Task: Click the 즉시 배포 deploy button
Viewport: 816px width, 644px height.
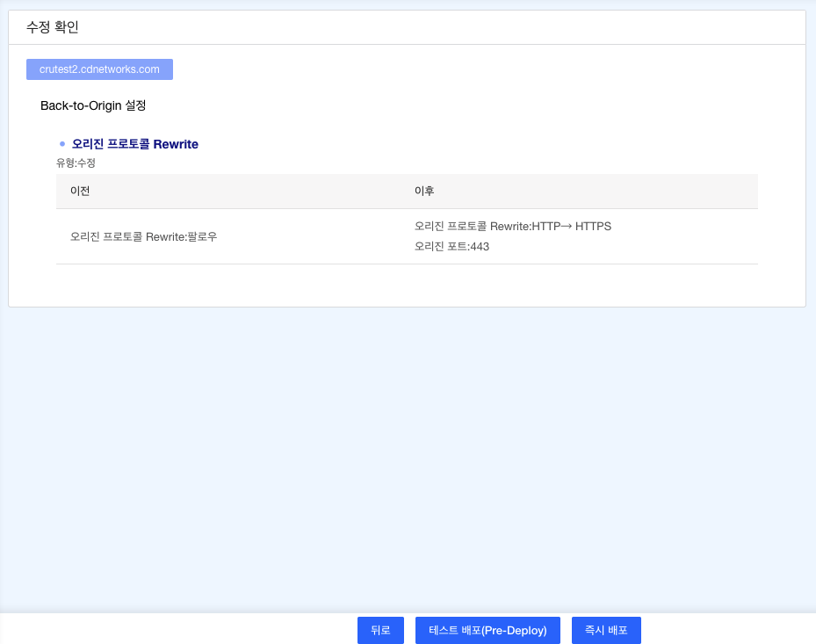Action: point(606,630)
